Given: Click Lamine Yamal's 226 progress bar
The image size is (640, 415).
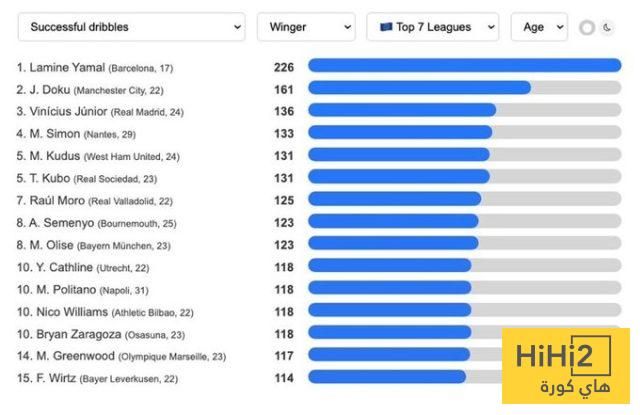Looking at the screenshot, I should tap(464, 65).
